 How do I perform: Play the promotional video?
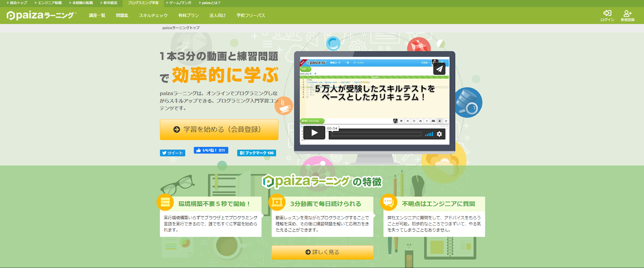[314, 133]
